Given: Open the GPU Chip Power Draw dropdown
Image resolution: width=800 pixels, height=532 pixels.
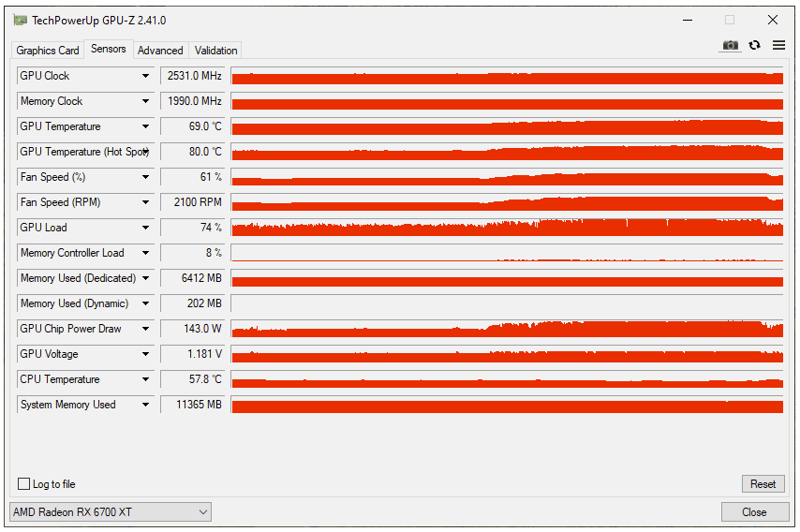Looking at the screenshot, I should coord(145,329).
